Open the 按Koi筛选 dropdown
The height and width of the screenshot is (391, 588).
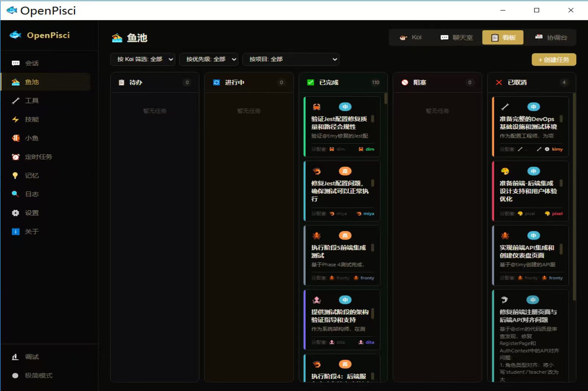click(x=143, y=59)
